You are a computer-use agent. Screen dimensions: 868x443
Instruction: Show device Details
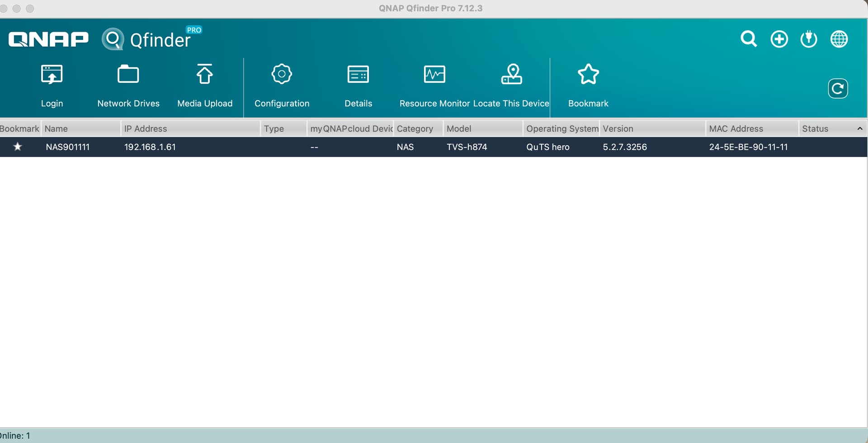tap(358, 85)
